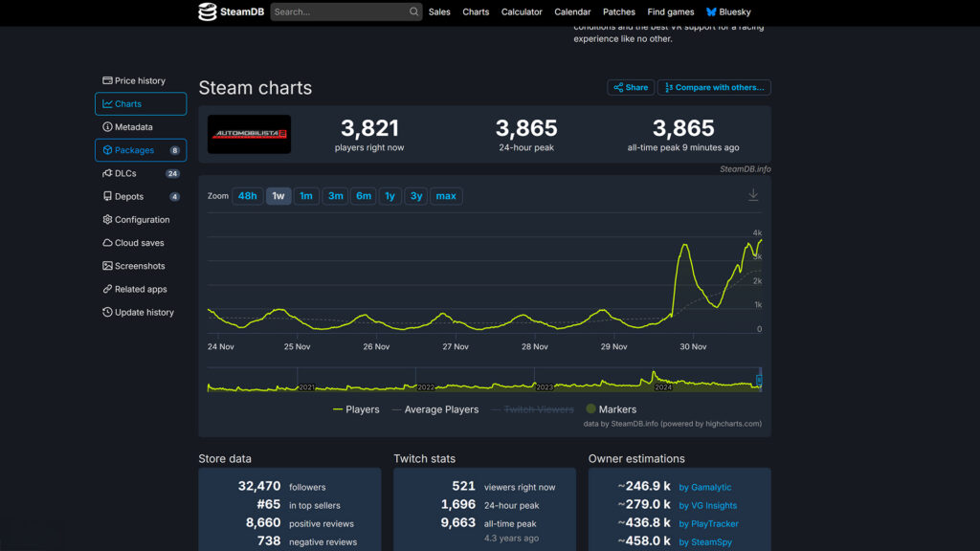980x551 pixels.
Task: Open Cloud saves sidebar item
Action: coord(139,243)
